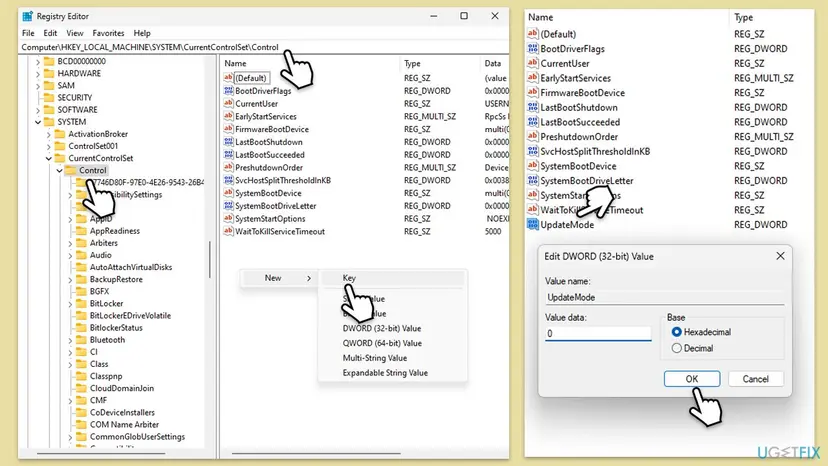
Task: Click the EarlyStartServices value icon in Registry Editor
Action: tap(228, 116)
